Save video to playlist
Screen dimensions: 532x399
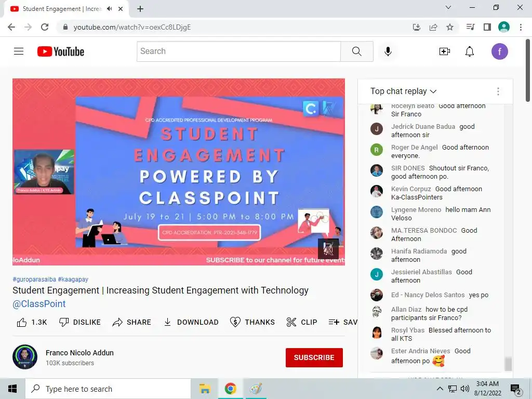343,322
